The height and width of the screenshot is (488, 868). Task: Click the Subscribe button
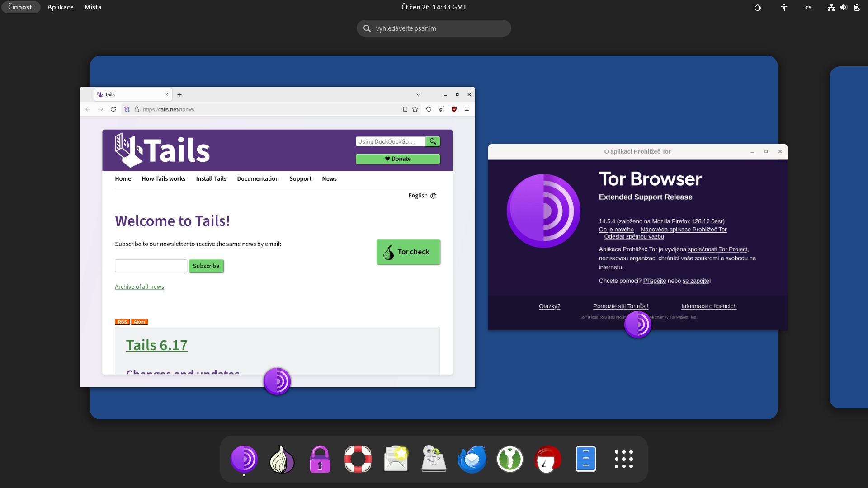206,266
